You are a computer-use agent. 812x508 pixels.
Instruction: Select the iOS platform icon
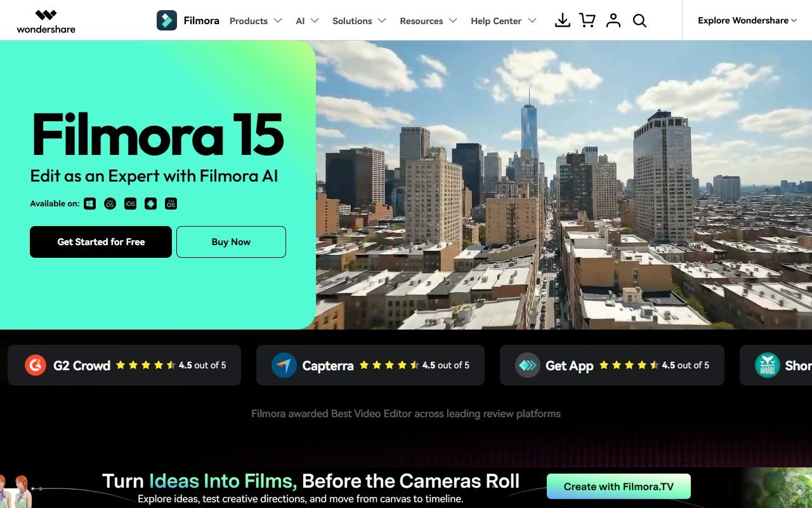130,204
